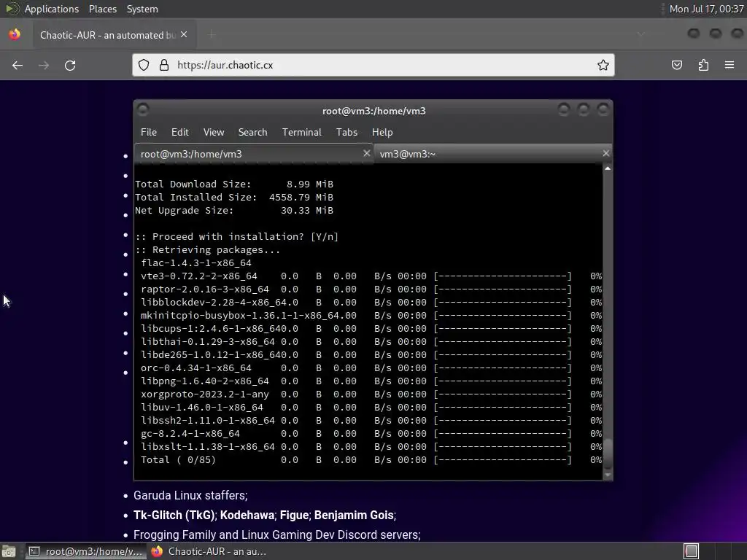Viewport: 747px width, 560px height.
Task: Open the terminal Edit menu
Action: 179,133
